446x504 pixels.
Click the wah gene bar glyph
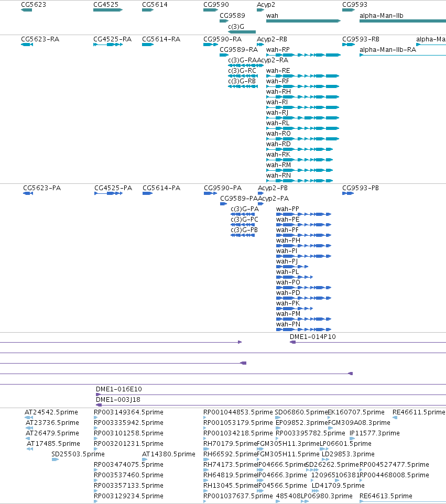(x=303, y=21)
